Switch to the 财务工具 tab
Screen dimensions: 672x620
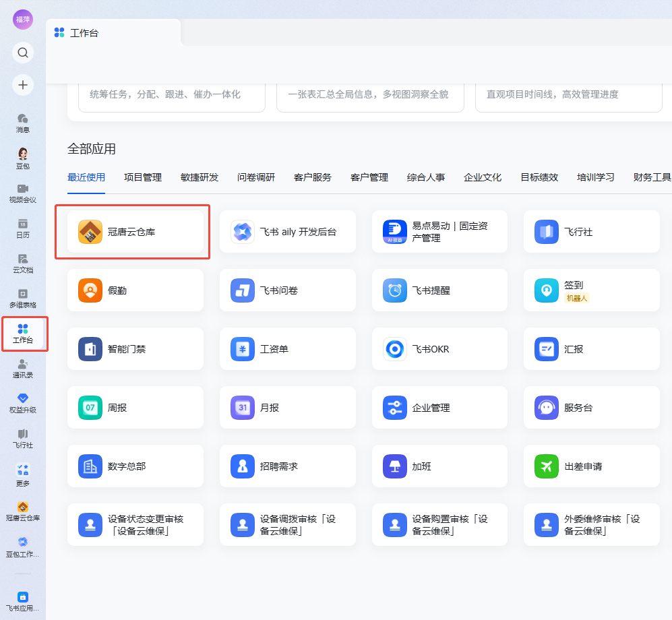click(x=652, y=177)
